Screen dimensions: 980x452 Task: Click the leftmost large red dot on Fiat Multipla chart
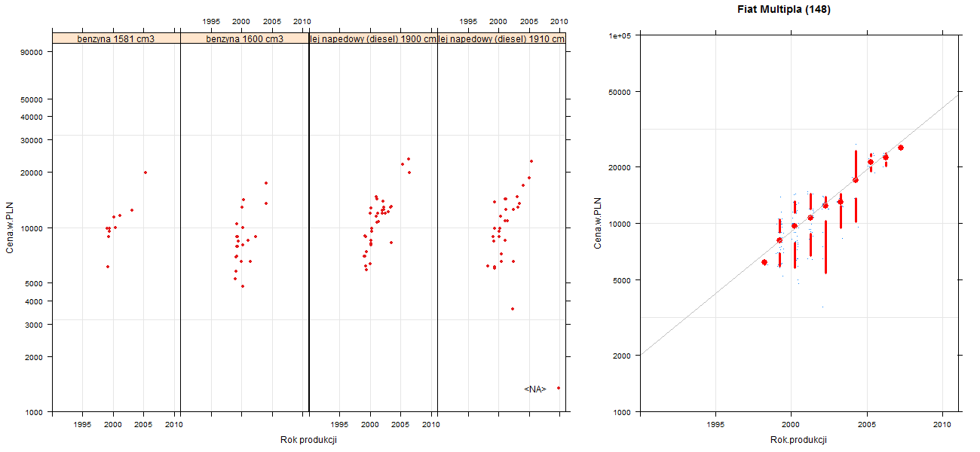[x=764, y=262]
